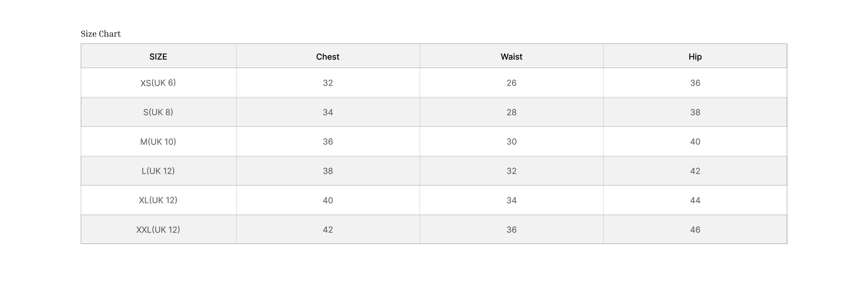Click chest value 32 in XS row

pos(328,83)
